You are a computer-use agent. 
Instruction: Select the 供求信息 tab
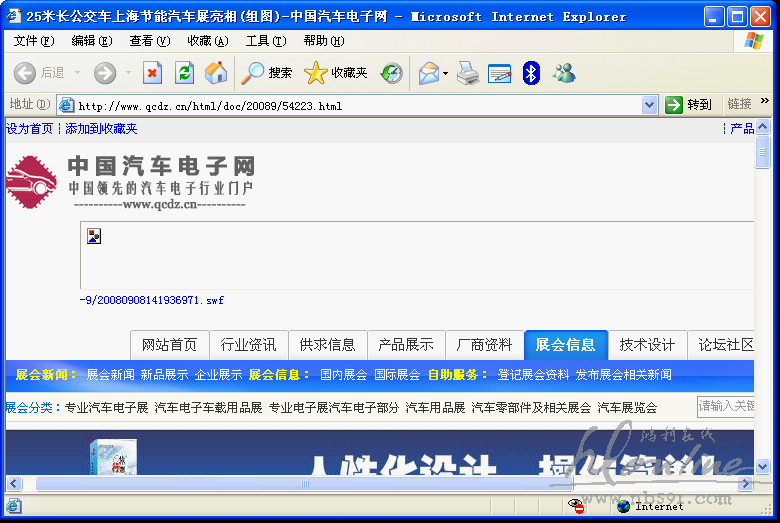327,345
